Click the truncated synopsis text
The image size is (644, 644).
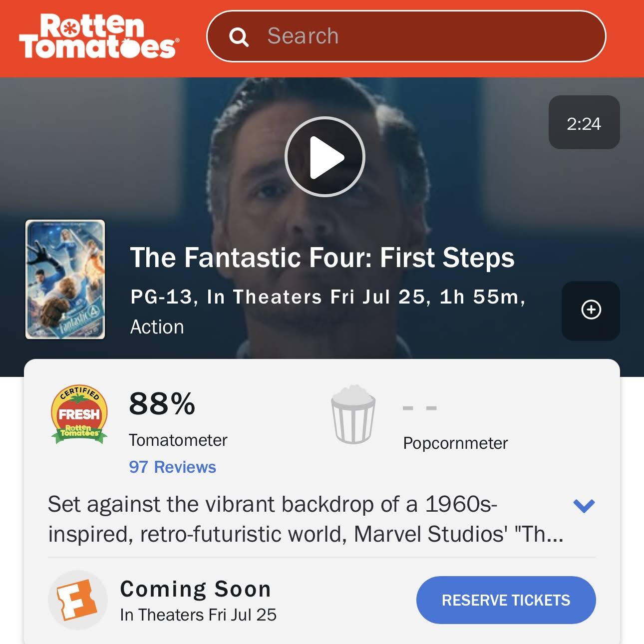(306, 519)
